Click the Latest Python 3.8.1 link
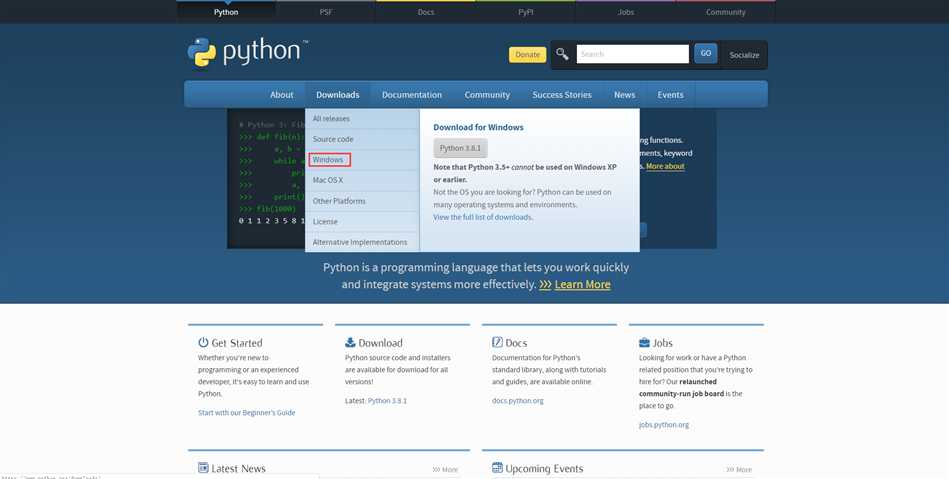 coord(387,401)
